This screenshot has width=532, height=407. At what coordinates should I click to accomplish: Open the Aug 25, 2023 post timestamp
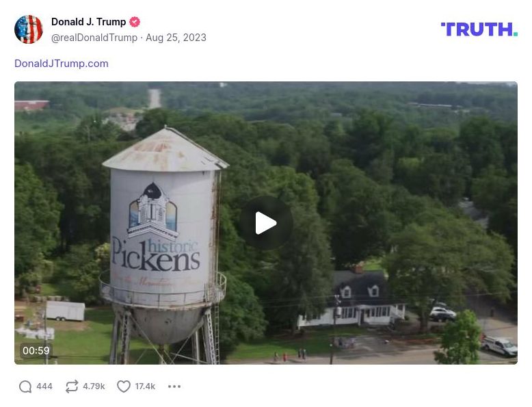tap(176, 38)
